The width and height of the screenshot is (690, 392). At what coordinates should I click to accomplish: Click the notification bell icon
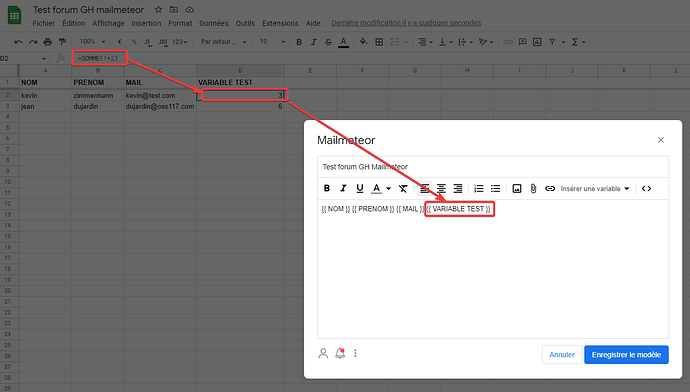tap(340, 353)
